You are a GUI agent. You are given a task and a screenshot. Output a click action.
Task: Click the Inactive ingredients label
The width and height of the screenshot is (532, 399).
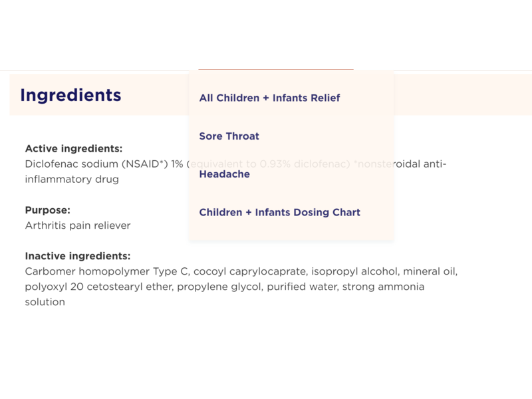click(x=77, y=256)
